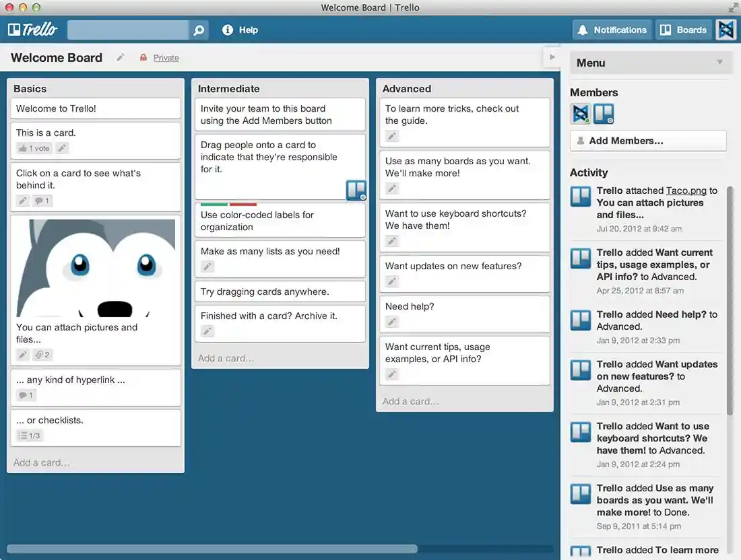741x560 pixels.
Task: Click the Private link under the board title
Action: [165, 58]
